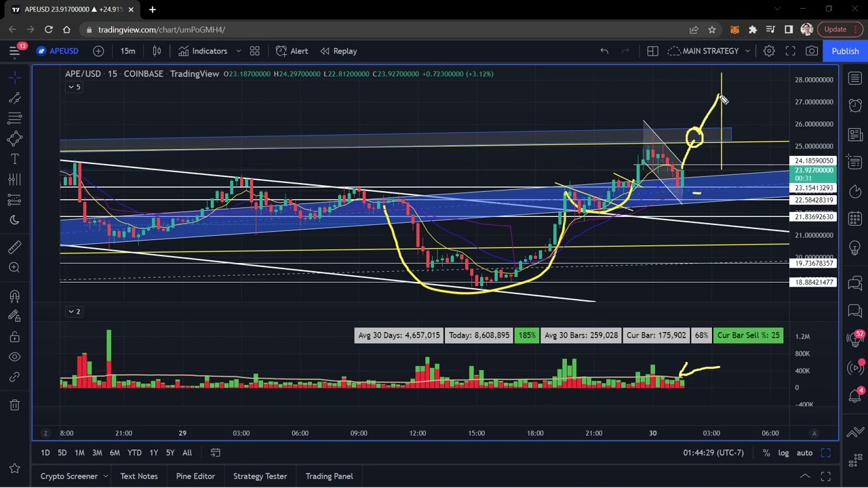The width and height of the screenshot is (868, 488).
Task: Open the chart layout grid selector
Action: (652, 51)
